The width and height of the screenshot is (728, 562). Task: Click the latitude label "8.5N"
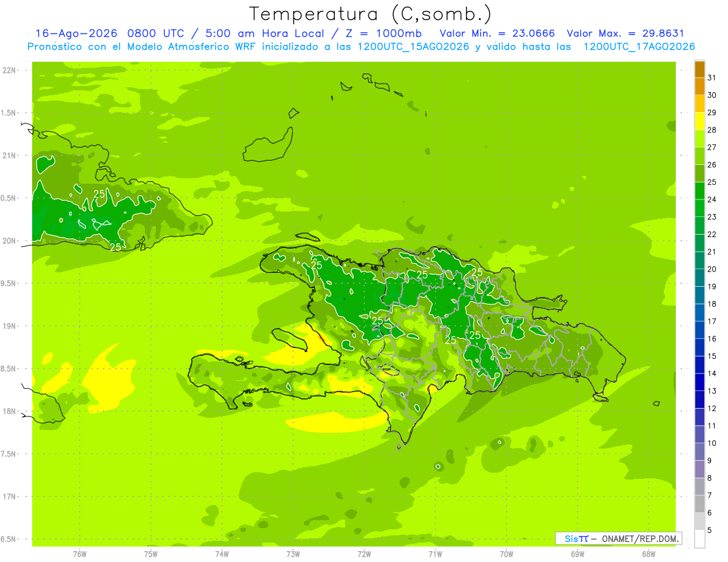click(8, 369)
